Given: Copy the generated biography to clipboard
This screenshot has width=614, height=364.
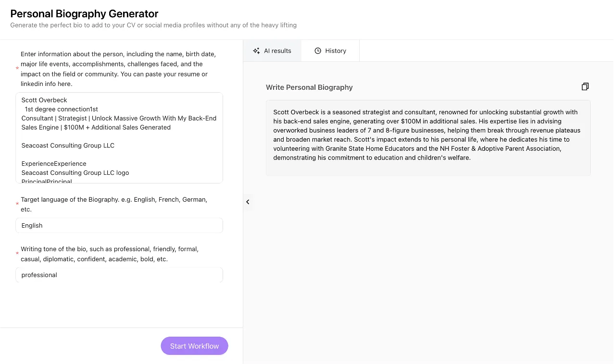Looking at the screenshot, I should (x=585, y=86).
